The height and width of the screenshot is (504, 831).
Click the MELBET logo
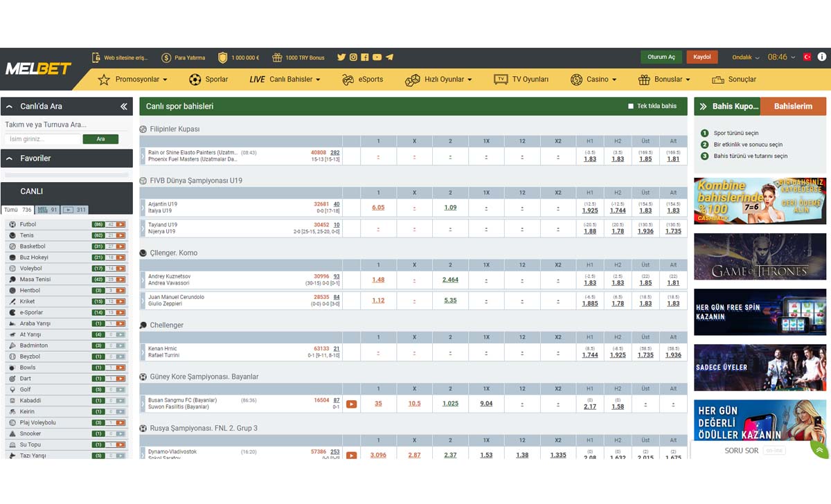(x=38, y=69)
